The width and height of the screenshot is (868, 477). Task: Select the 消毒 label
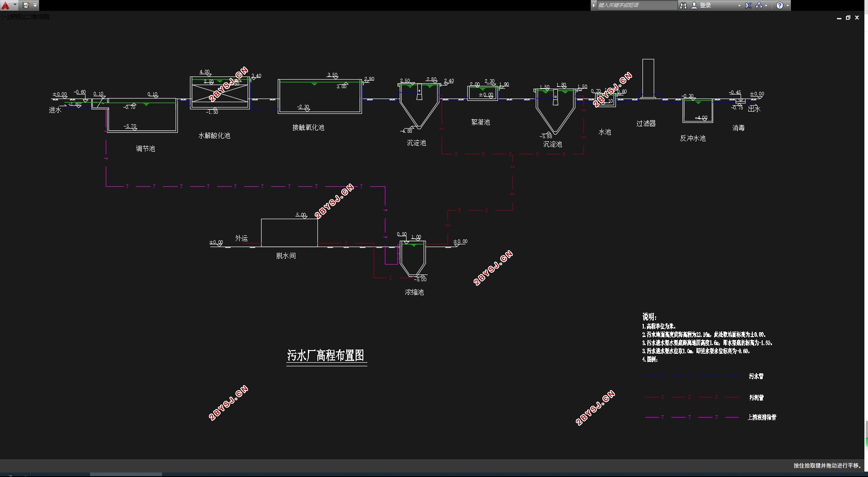click(x=738, y=128)
